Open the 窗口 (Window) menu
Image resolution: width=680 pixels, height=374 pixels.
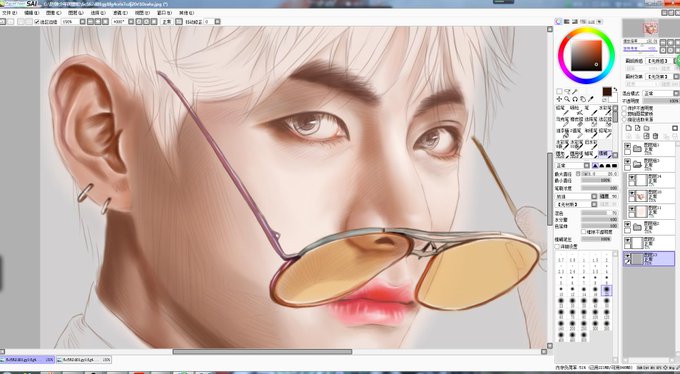(x=164, y=13)
